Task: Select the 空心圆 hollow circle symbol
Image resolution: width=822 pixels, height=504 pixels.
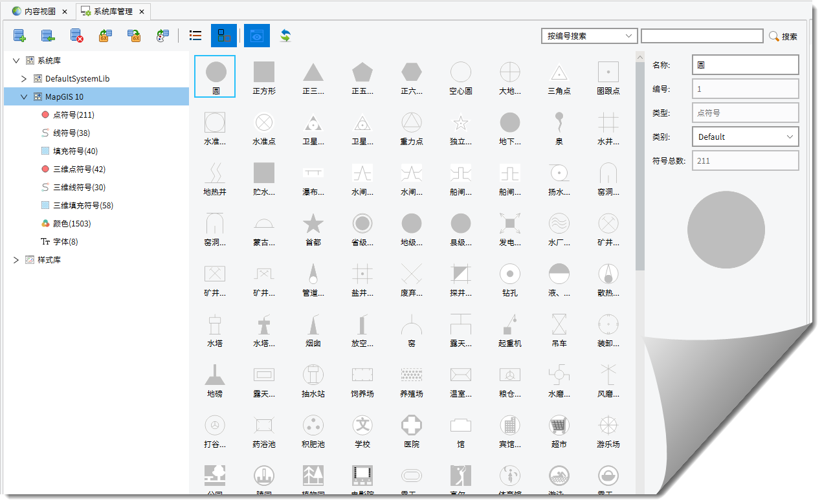Action: click(461, 76)
